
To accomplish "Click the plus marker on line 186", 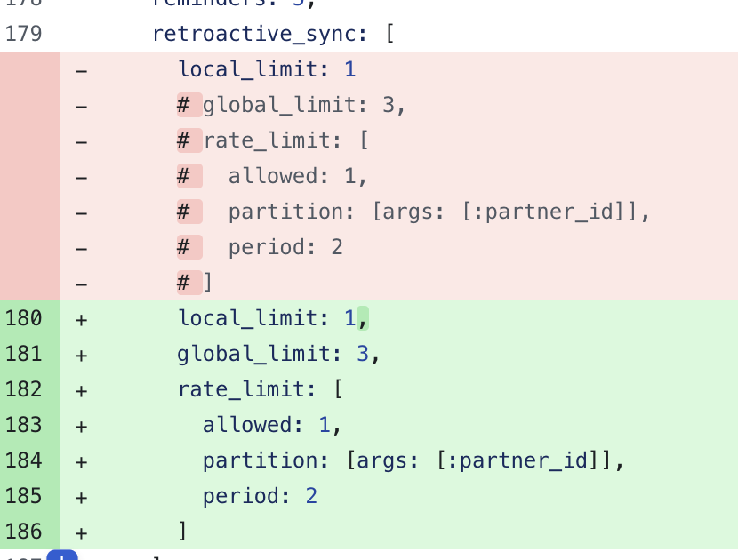I will pyautogui.click(x=81, y=532).
